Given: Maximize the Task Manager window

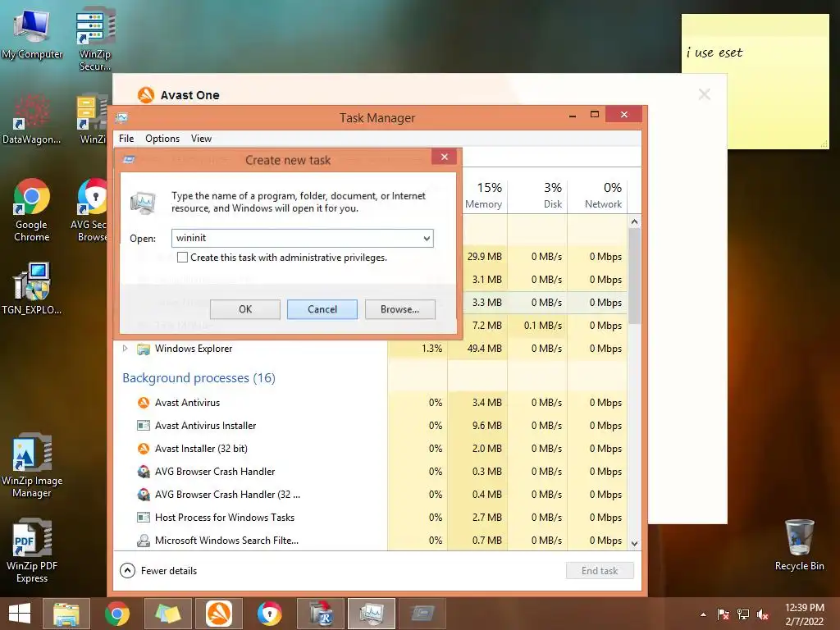Looking at the screenshot, I should (x=594, y=115).
